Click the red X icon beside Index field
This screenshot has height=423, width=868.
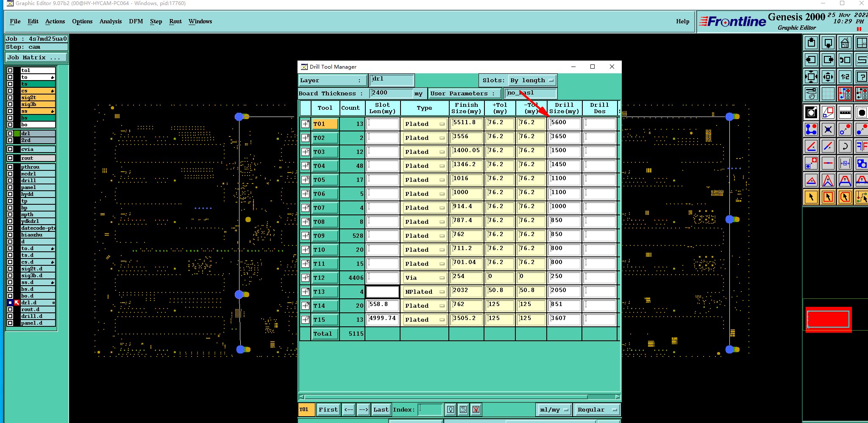coord(476,409)
